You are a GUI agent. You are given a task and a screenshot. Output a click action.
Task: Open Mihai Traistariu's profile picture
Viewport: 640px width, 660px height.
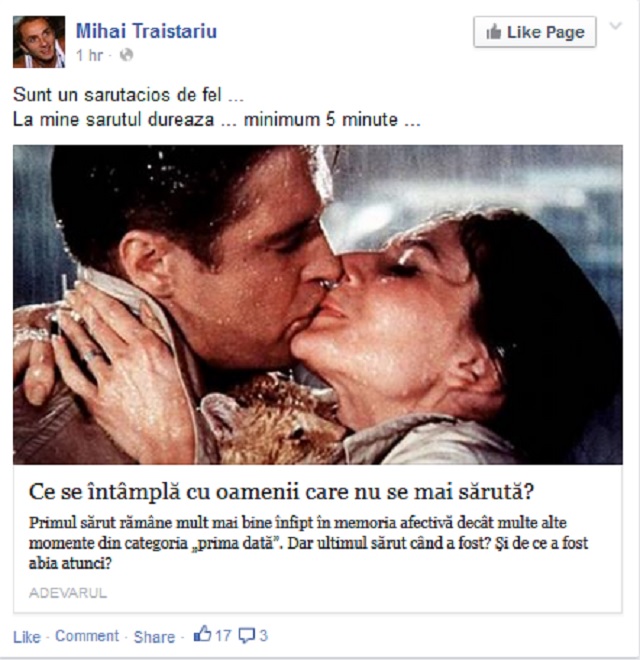pos(39,42)
